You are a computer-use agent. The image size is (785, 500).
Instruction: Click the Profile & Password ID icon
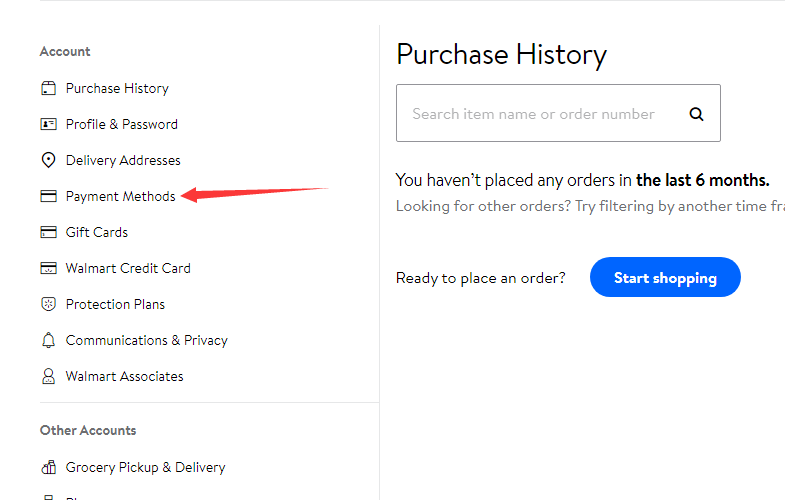point(48,124)
